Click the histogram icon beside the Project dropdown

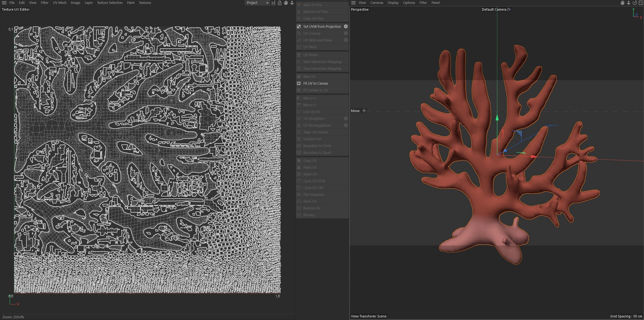(x=273, y=3)
